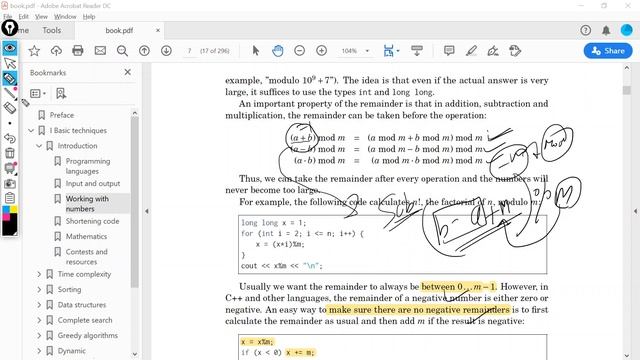
Task: Open the Programming languages bookmark
Action: pyautogui.click(x=88, y=166)
